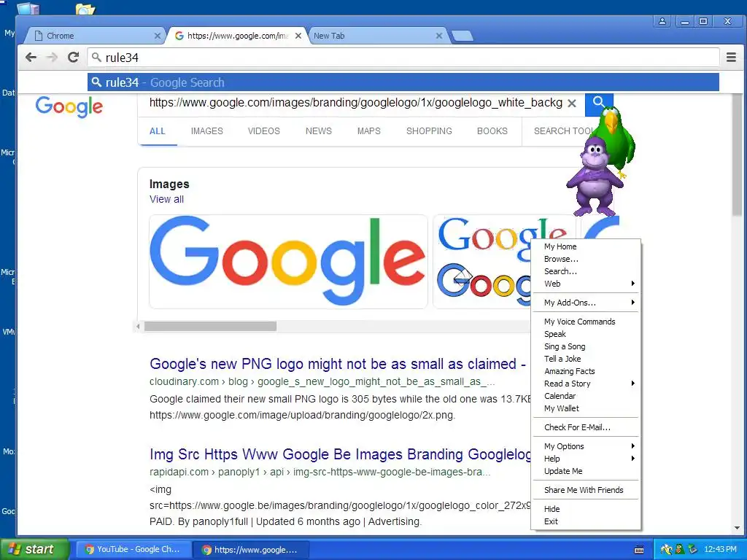The image size is (747, 560).
Task: Select the https://www.google taskbar window button
Action: pyautogui.click(x=251, y=550)
